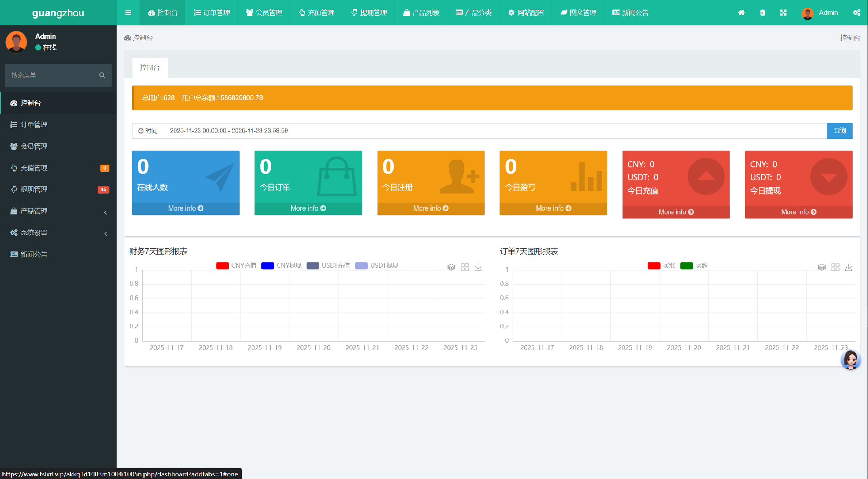Screen dimensions: 868x479
Task: Toggle CNY充值 series in finance chart legend
Action: [x=236, y=266]
